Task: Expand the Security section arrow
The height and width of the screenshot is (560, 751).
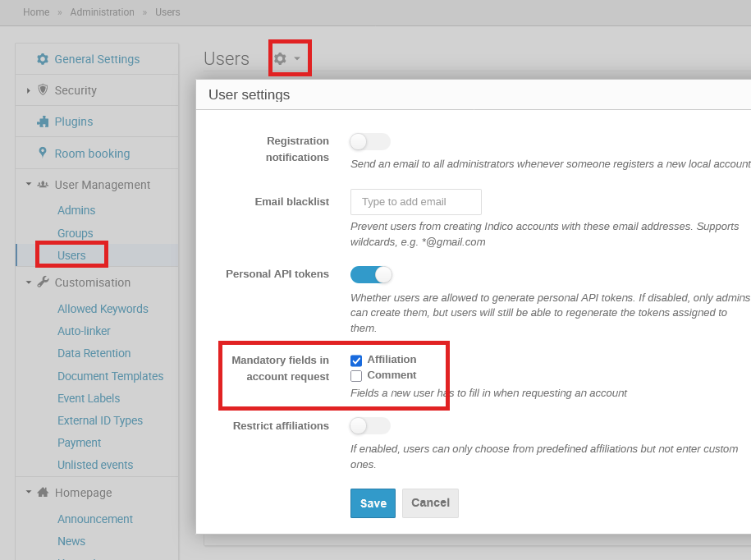Action: point(29,90)
